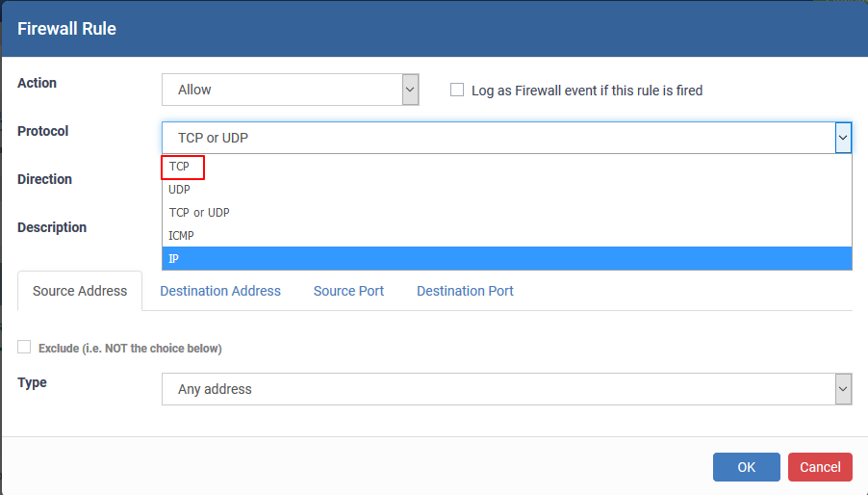Click the Protocol dropdown chevron
Screen dimensions: 868x495
tap(843, 138)
